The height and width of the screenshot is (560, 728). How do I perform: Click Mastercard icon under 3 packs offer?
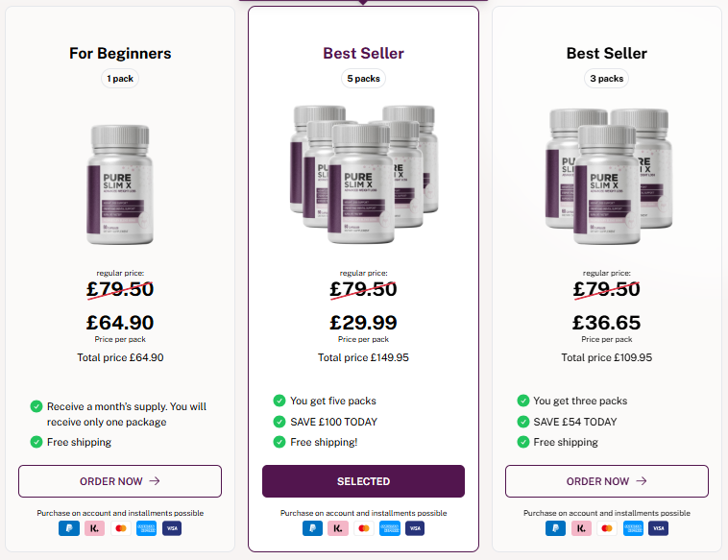coord(607,528)
